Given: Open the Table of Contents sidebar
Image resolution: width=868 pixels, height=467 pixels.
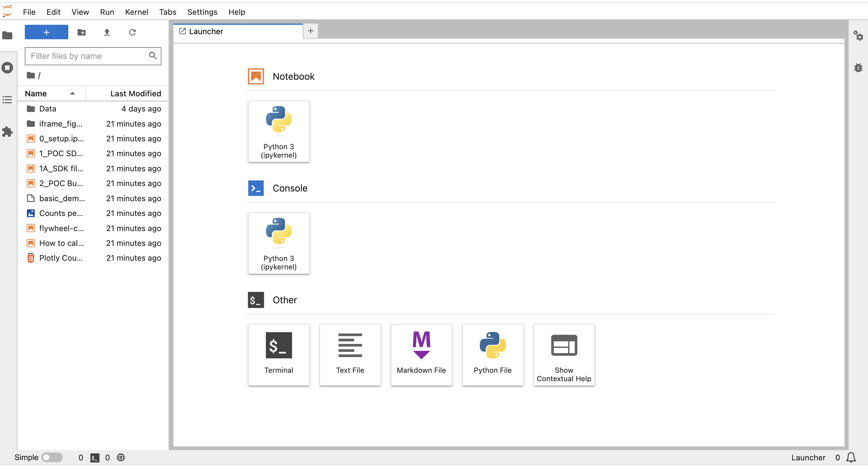Looking at the screenshot, I should [x=8, y=99].
